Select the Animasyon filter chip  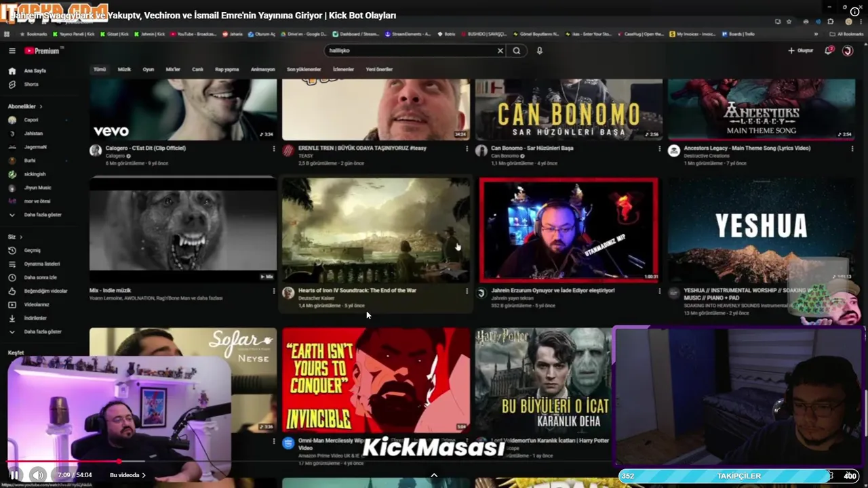click(262, 69)
